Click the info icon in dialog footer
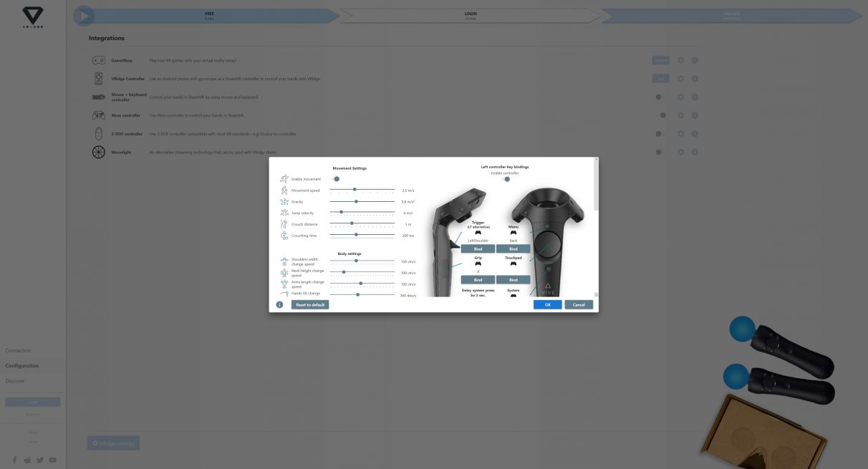Viewport: 868px width, 469px height. coord(279,305)
